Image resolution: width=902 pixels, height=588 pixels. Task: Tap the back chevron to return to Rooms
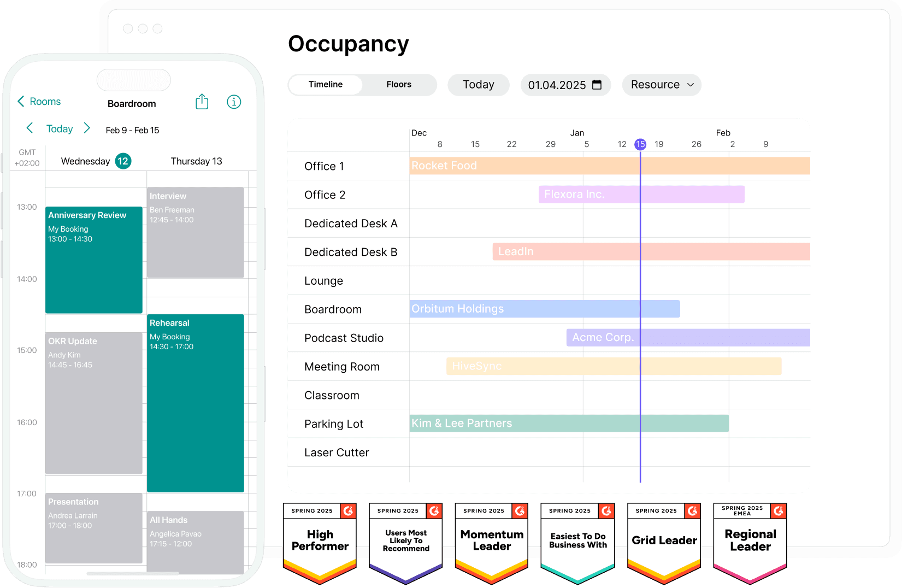click(21, 101)
